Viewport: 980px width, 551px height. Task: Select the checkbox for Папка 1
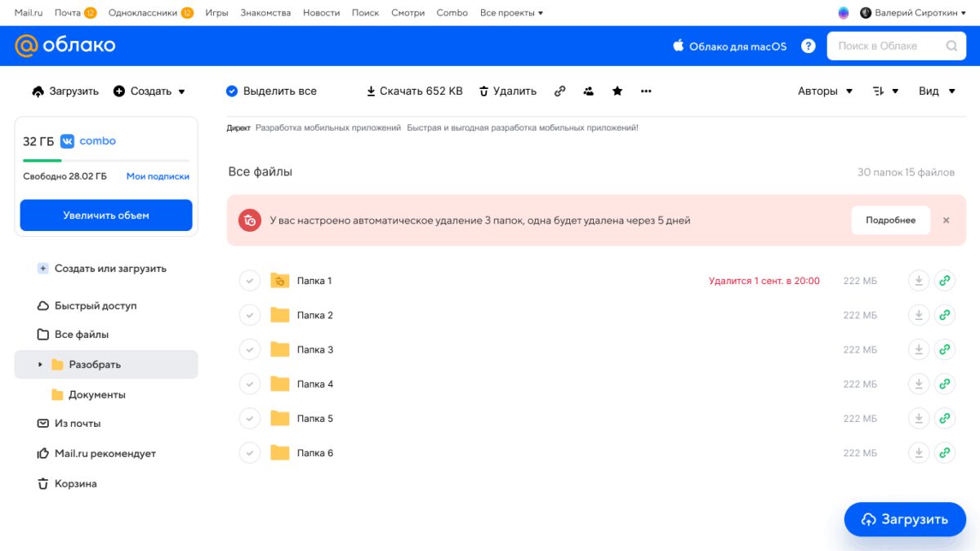pos(249,281)
